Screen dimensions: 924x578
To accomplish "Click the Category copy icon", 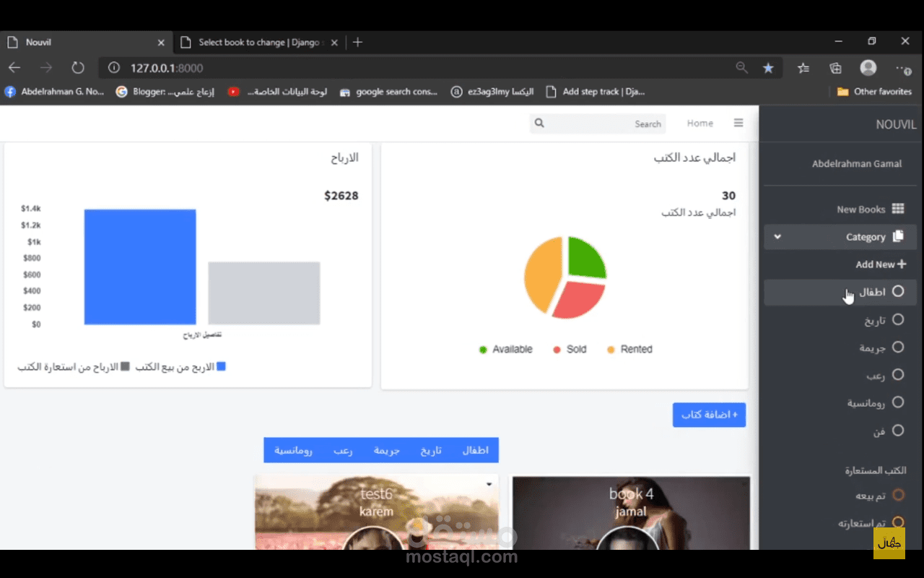I will [898, 236].
